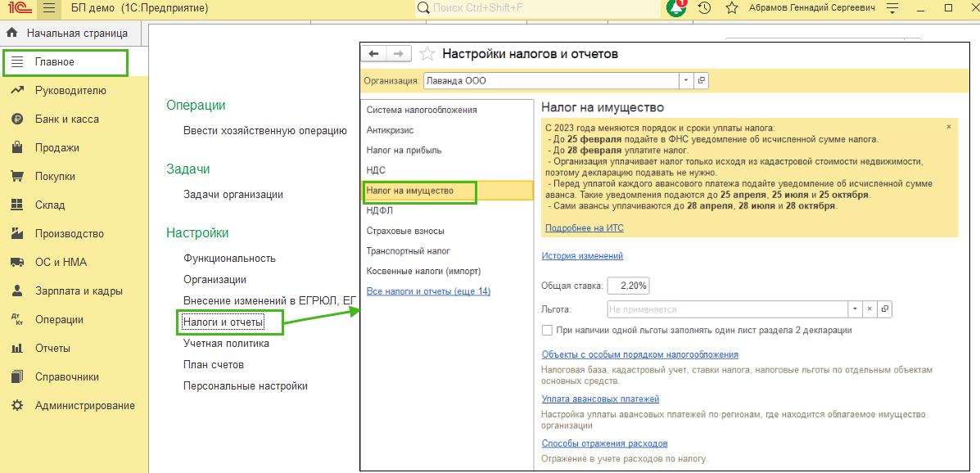Image resolution: width=980 pixels, height=473 pixels.
Task: Select Система налогообложения in tax list
Action: (x=422, y=110)
